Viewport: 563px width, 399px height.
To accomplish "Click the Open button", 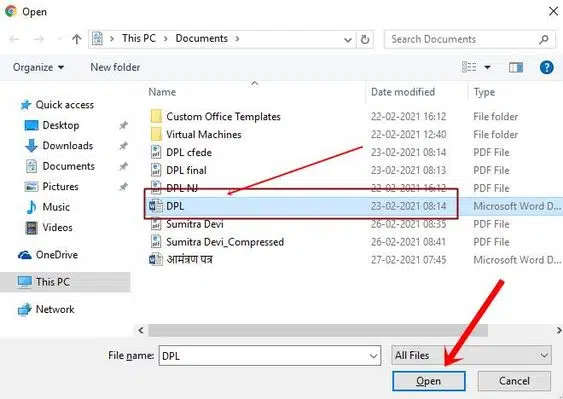I will [x=429, y=381].
